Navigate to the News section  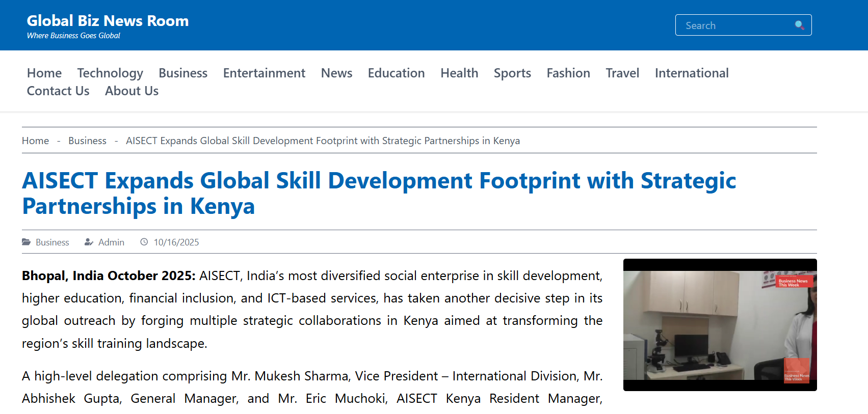(x=336, y=73)
